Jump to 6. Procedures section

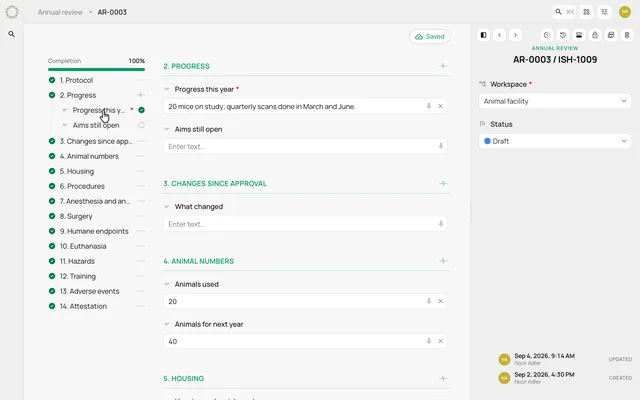point(82,186)
